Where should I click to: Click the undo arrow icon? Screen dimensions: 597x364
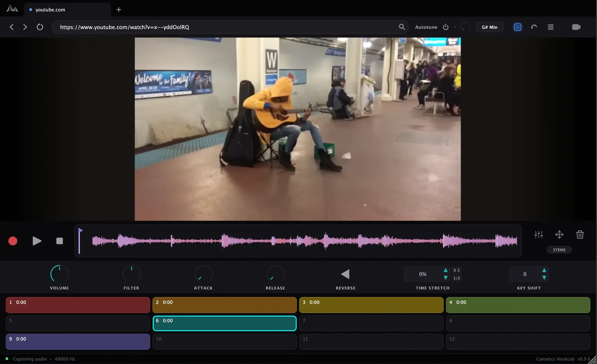tap(534, 27)
